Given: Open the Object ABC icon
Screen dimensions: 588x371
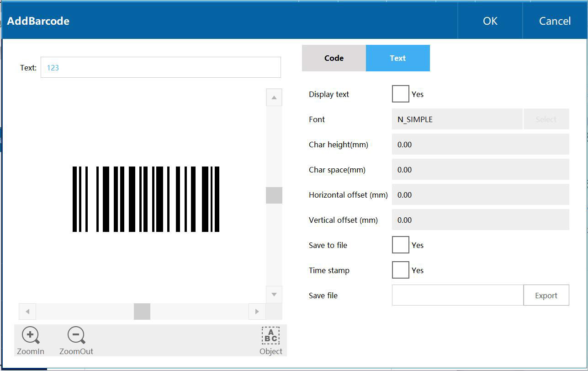Looking at the screenshot, I should tap(270, 336).
